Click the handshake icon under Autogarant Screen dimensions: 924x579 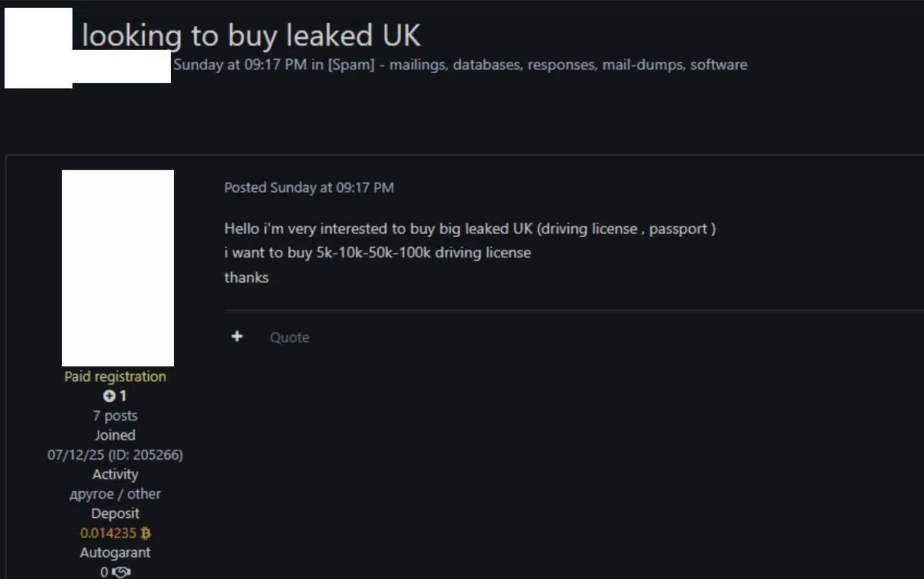(121, 572)
